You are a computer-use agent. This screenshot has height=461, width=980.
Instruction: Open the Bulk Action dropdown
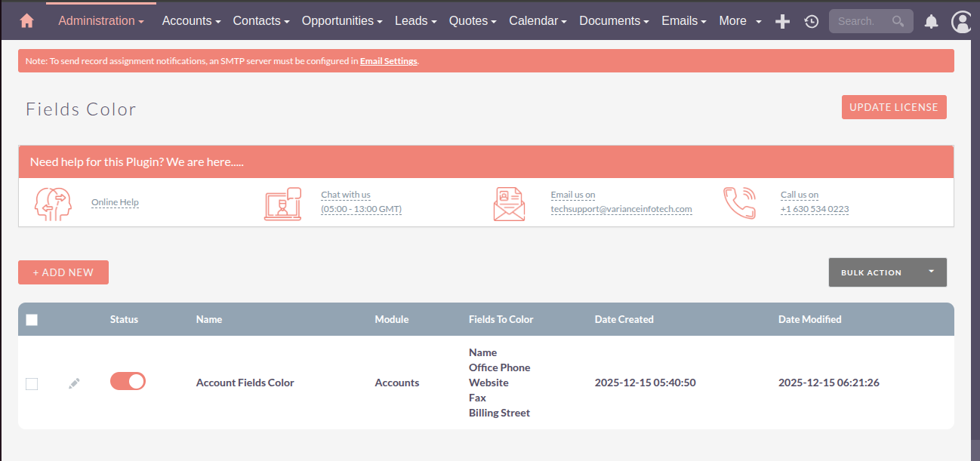887,272
